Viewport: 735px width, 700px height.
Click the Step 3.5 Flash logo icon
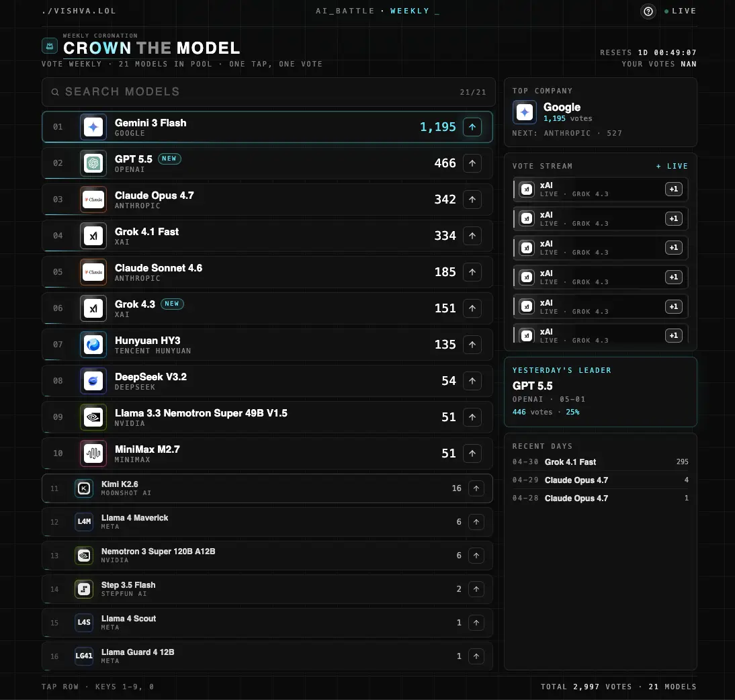click(x=84, y=589)
